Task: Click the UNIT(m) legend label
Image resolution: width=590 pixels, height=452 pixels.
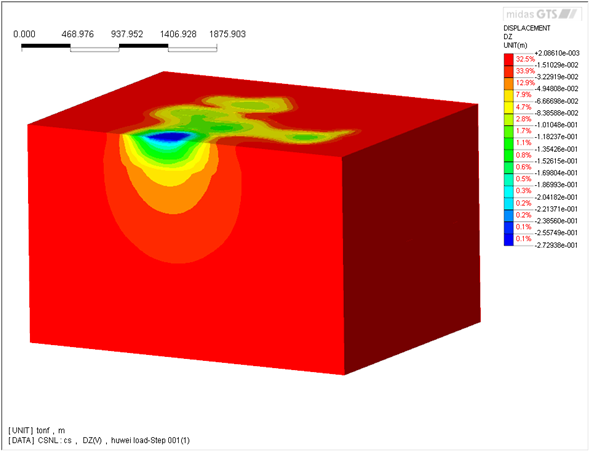Action: 515,46
